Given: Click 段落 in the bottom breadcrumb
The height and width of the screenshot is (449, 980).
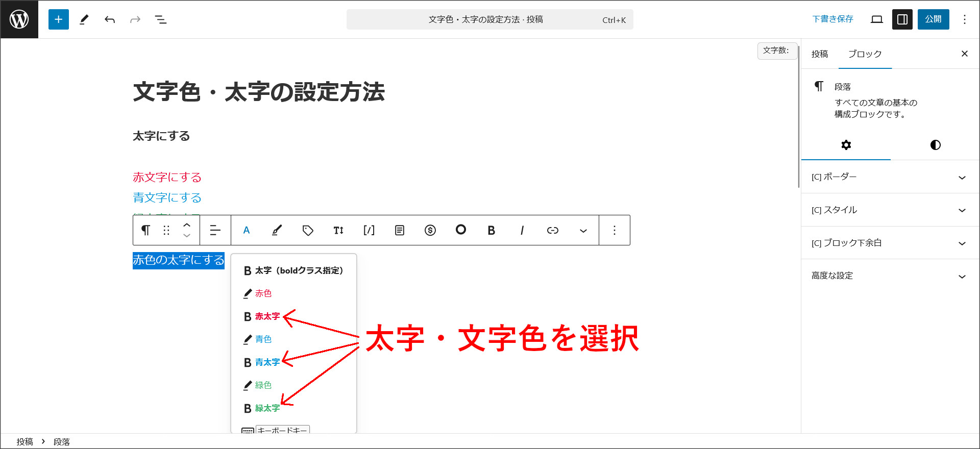Looking at the screenshot, I should [62, 442].
